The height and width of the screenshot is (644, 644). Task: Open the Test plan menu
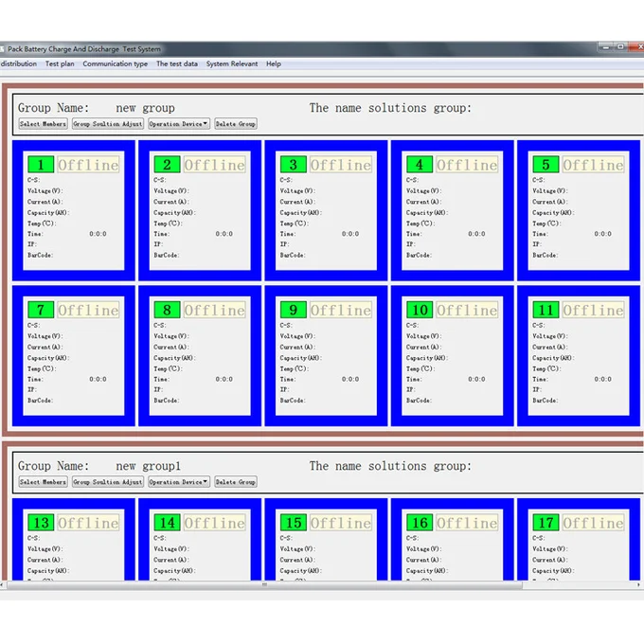tap(60, 64)
